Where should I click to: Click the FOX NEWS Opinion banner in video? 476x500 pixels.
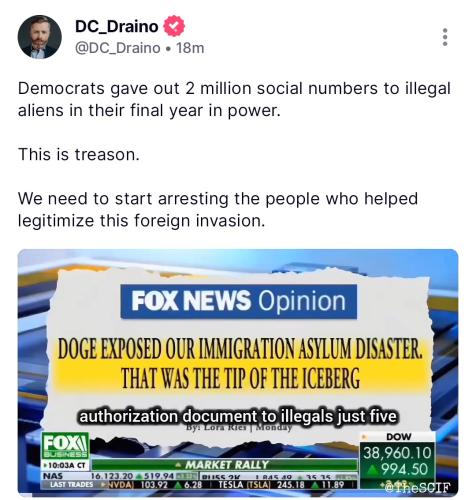coord(239,301)
